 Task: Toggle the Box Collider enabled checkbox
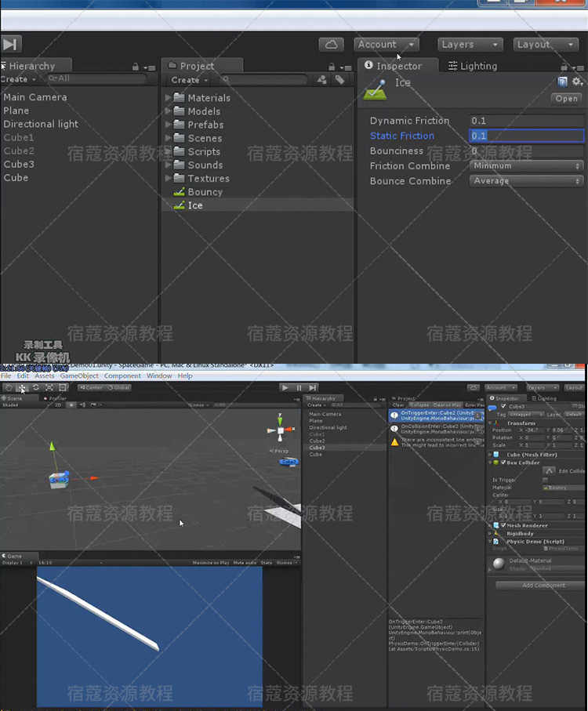pos(503,463)
